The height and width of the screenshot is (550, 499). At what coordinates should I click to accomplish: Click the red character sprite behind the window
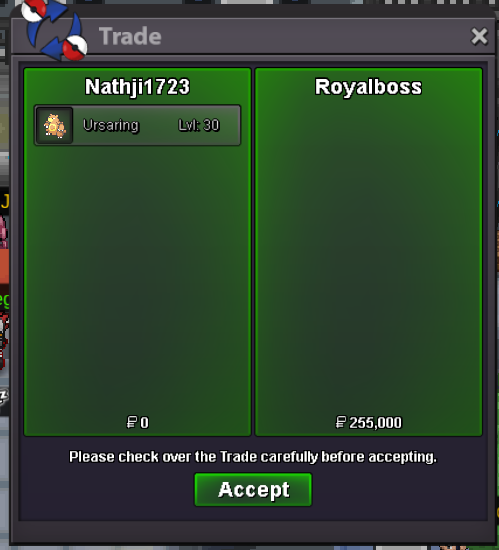(x=4, y=340)
